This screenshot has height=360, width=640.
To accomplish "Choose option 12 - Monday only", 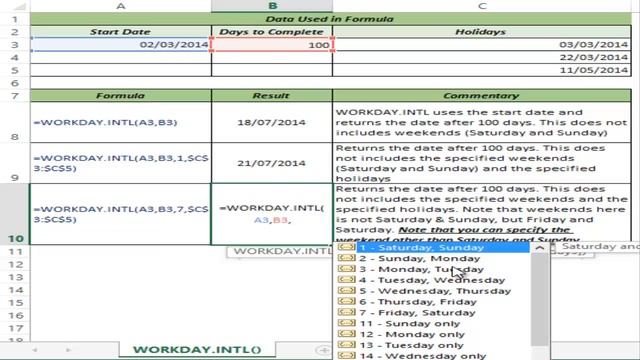I will pos(412,334).
